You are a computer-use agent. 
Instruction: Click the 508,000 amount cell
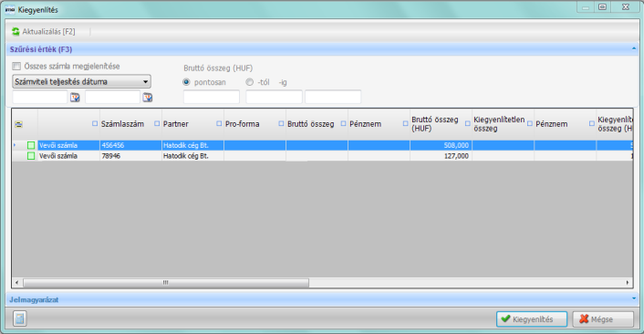coord(441,145)
